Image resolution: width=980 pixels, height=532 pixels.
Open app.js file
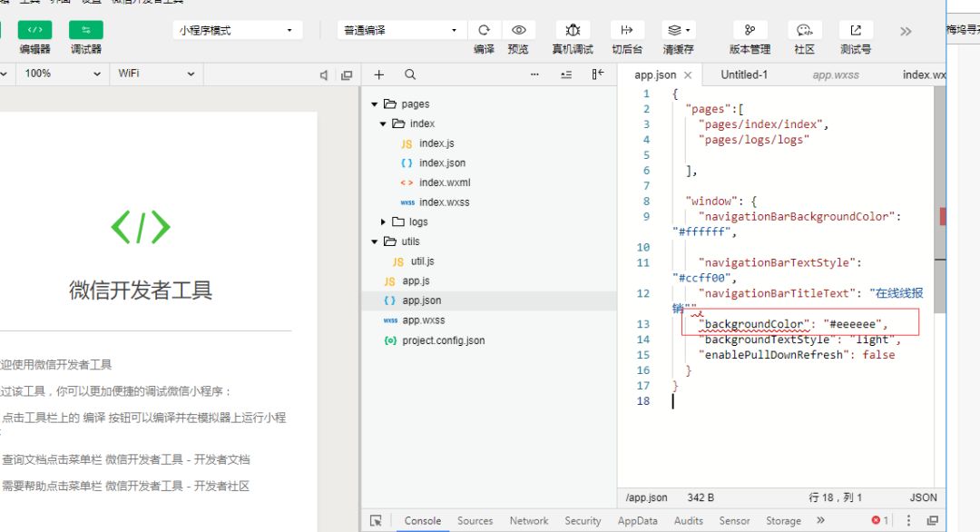[x=416, y=281]
